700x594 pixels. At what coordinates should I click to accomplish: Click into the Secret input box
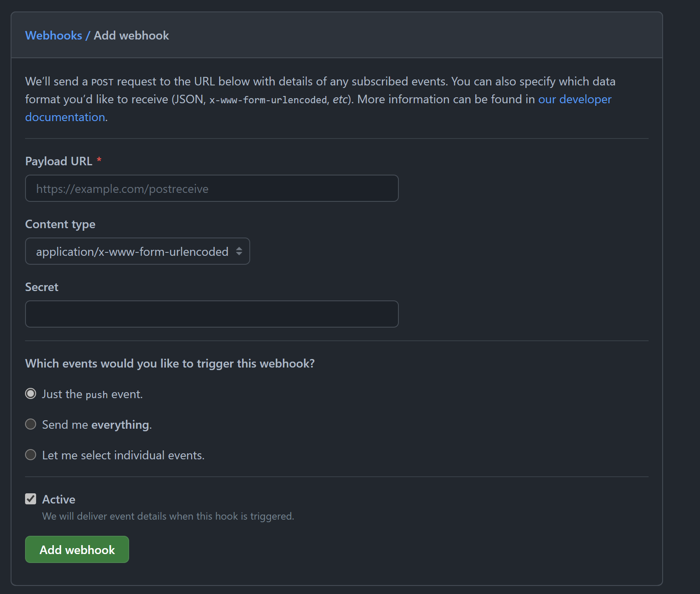coord(212,314)
